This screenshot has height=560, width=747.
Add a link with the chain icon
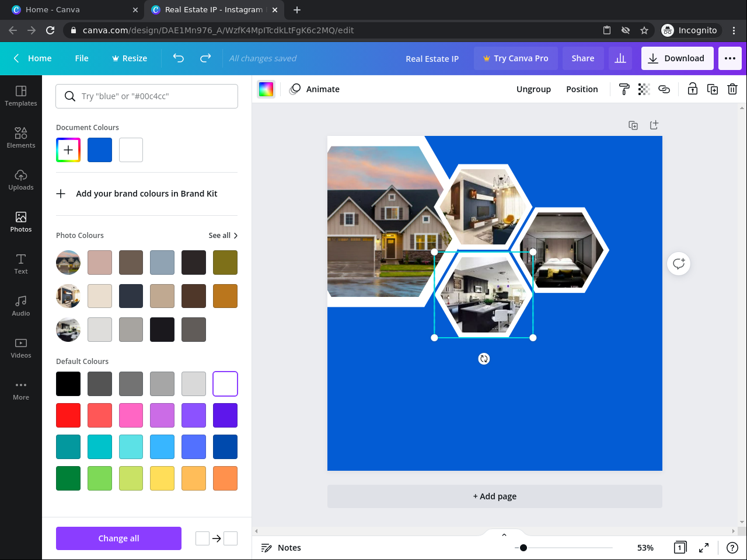coord(664,89)
